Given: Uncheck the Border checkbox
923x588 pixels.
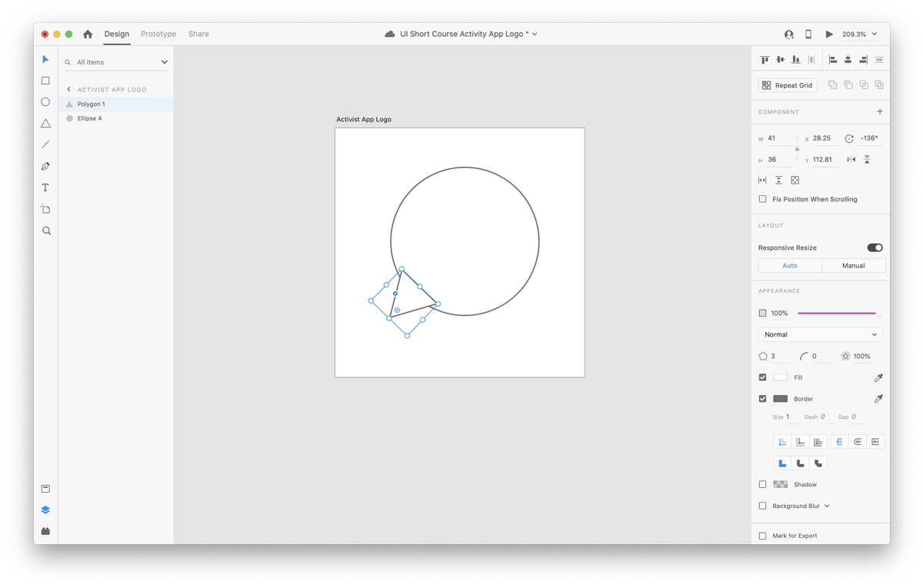Looking at the screenshot, I should (x=763, y=399).
